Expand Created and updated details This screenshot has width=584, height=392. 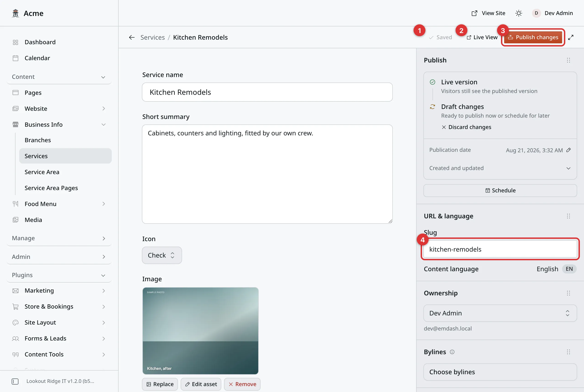(x=500, y=168)
